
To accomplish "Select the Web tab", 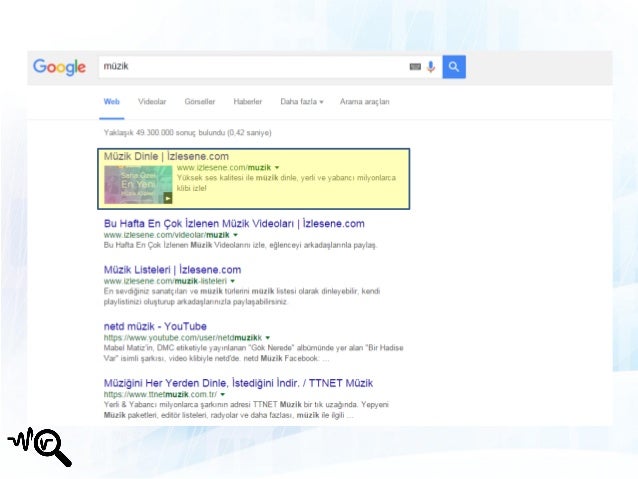I will click(111, 102).
